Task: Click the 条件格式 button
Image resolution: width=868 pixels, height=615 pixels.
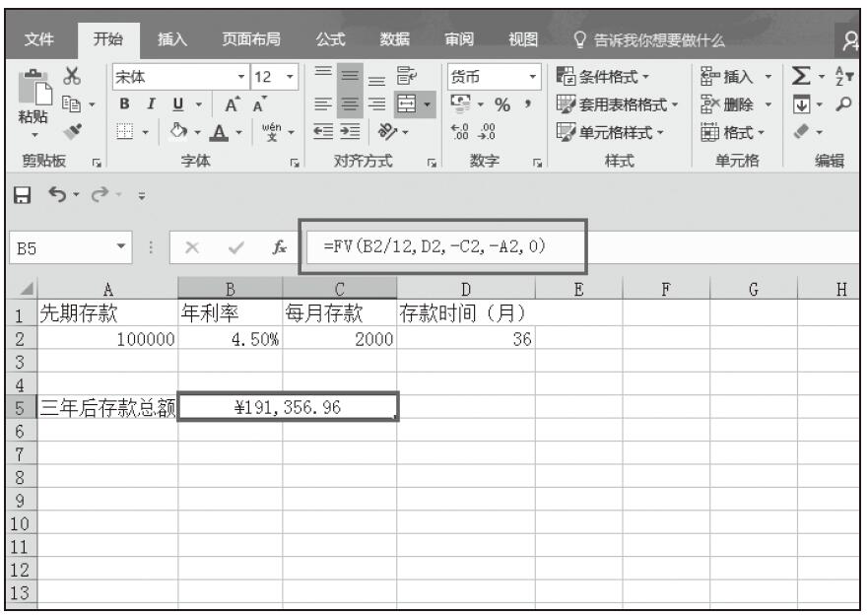Action: pyautogui.click(x=609, y=76)
